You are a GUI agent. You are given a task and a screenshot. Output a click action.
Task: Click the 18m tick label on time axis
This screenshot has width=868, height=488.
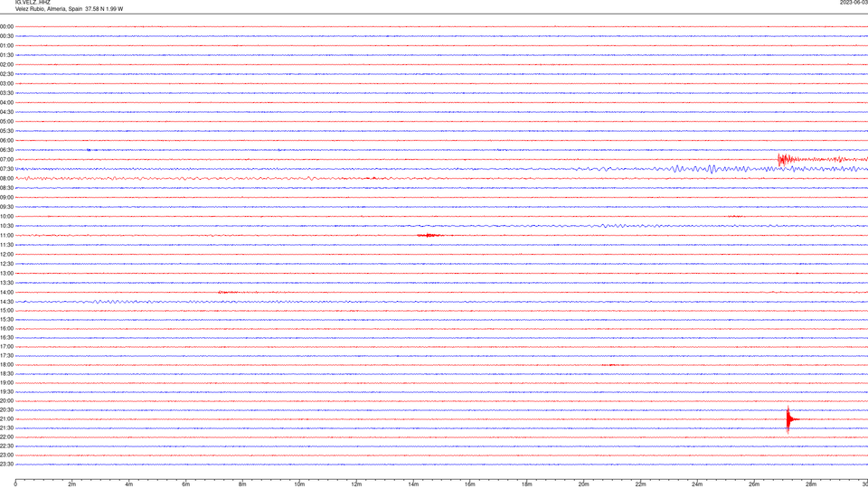click(x=526, y=484)
